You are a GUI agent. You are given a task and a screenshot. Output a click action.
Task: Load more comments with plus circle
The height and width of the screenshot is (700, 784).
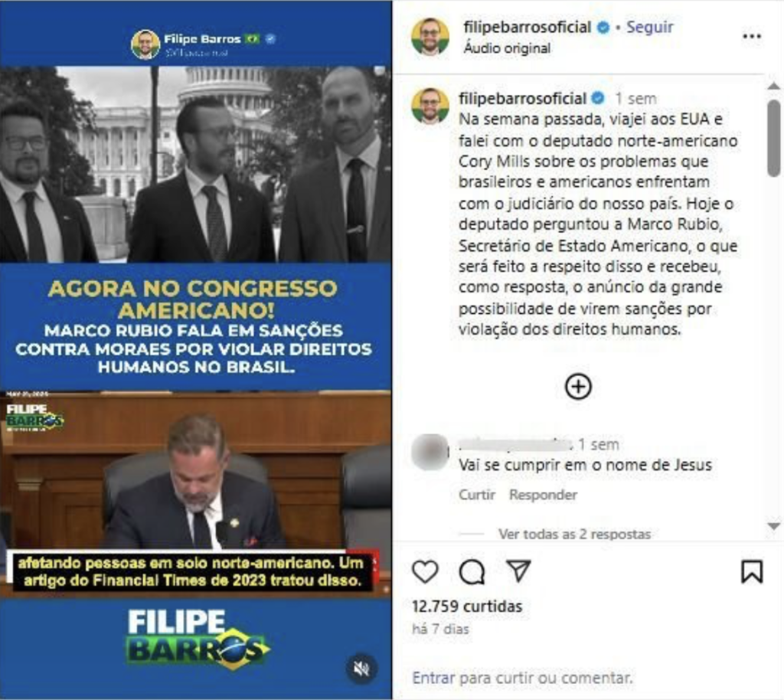click(578, 387)
